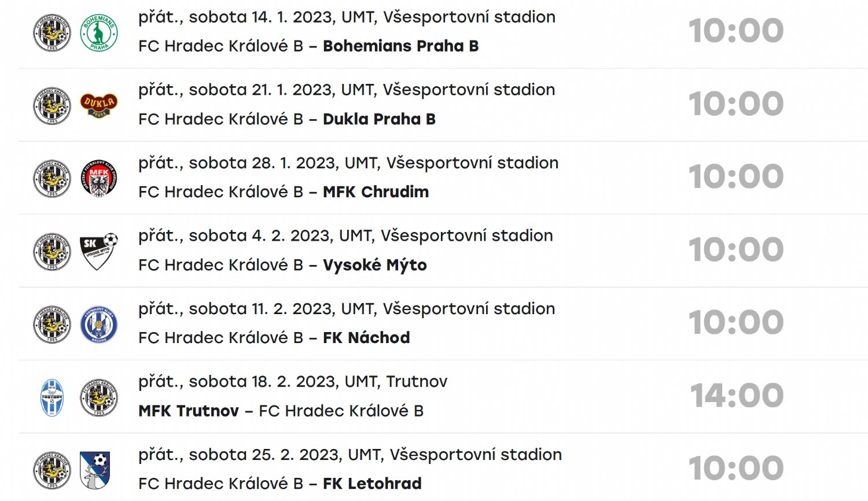Click the FK Náchod round badge

99,325
